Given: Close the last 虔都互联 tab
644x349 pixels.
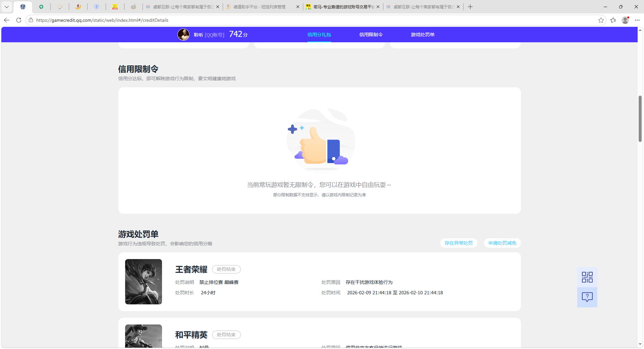Looking at the screenshot, I should click(x=458, y=7).
